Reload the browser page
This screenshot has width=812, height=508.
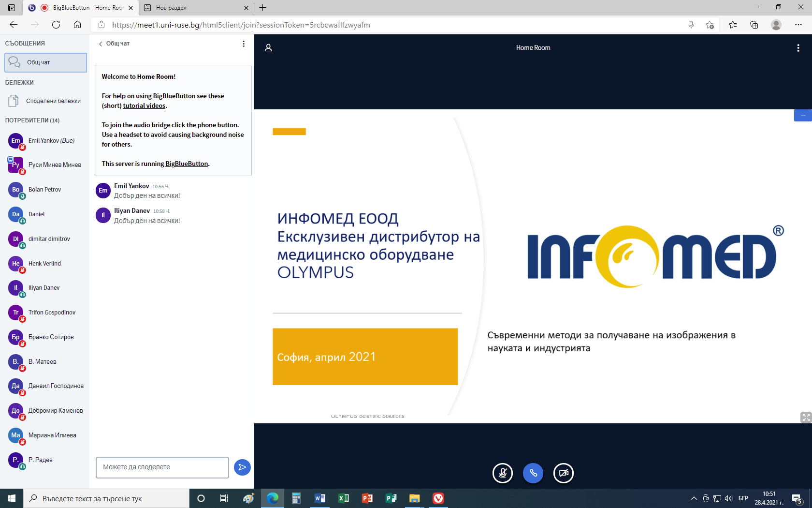tap(56, 25)
